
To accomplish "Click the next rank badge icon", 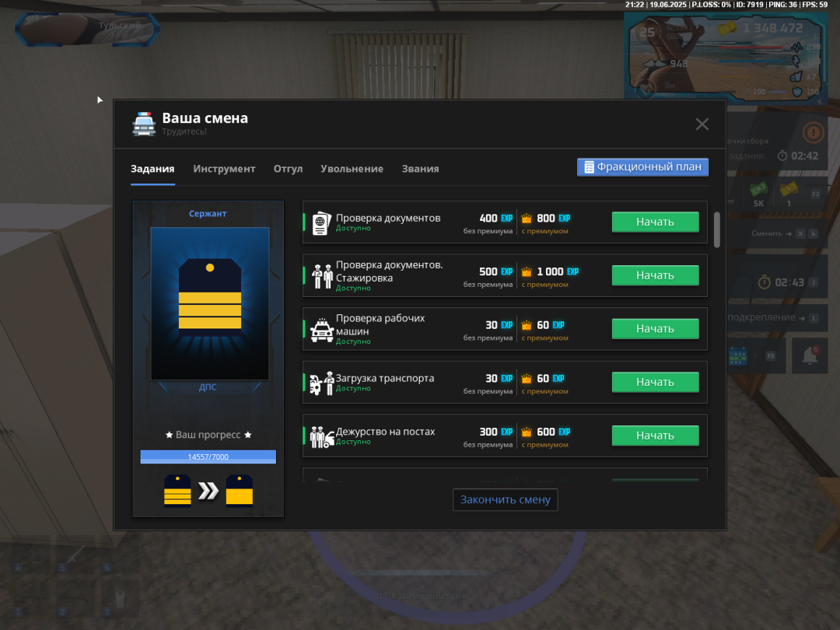I will (x=239, y=490).
